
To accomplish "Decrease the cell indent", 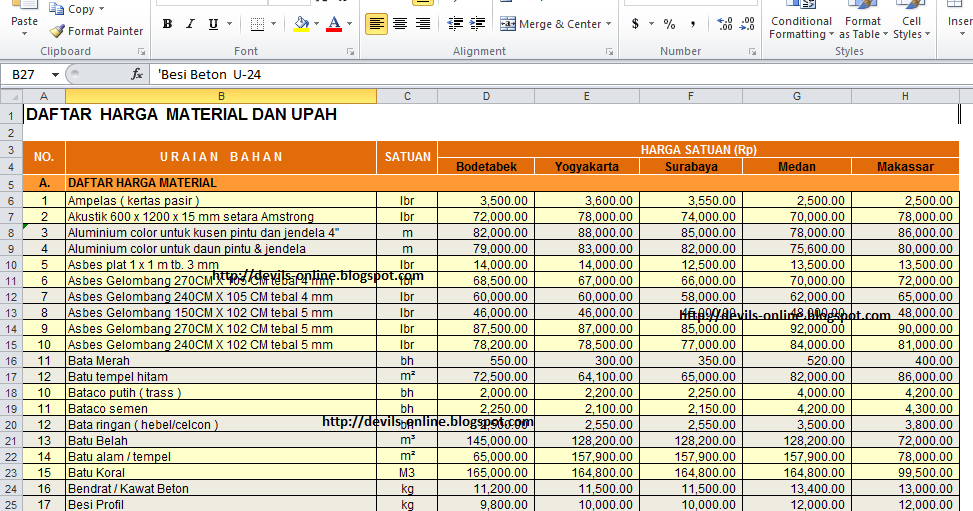I will [x=455, y=24].
